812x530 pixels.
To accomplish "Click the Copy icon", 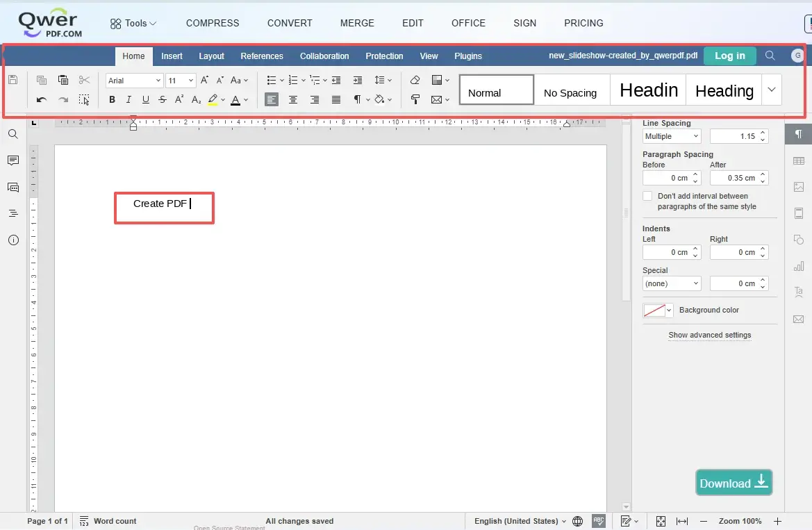I will pos(42,80).
